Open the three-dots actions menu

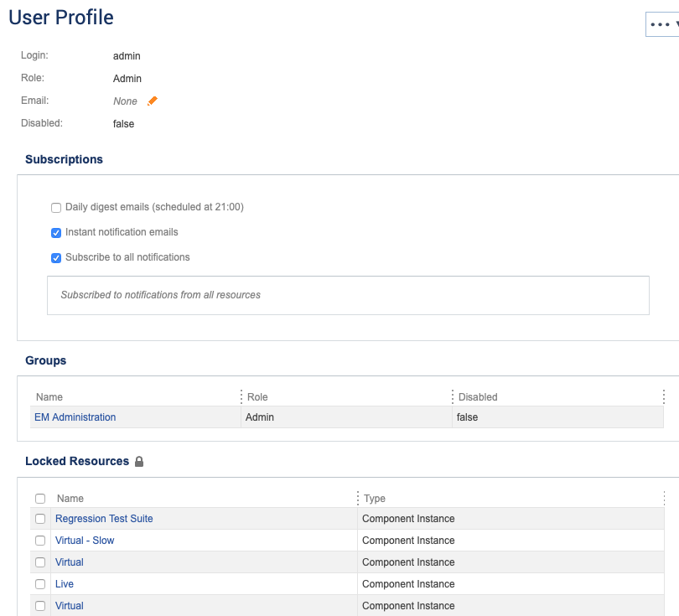[662, 24]
